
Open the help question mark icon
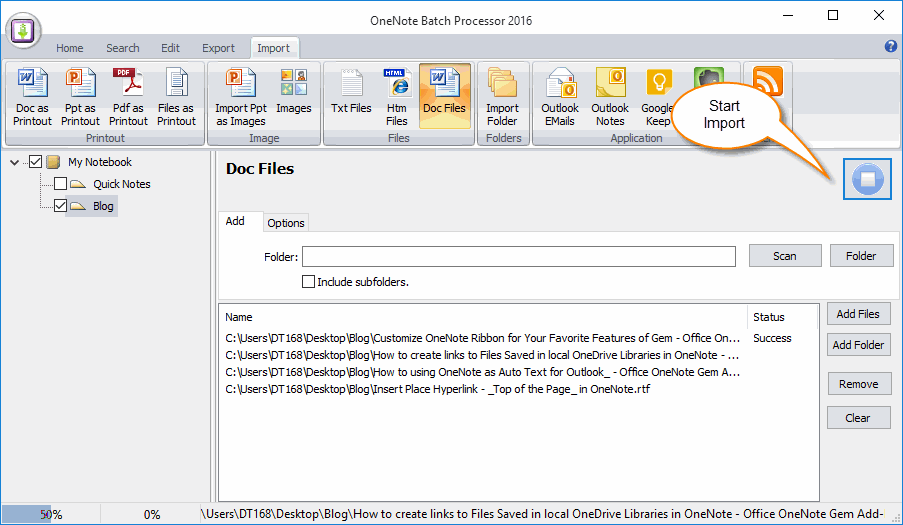[x=890, y=46]
